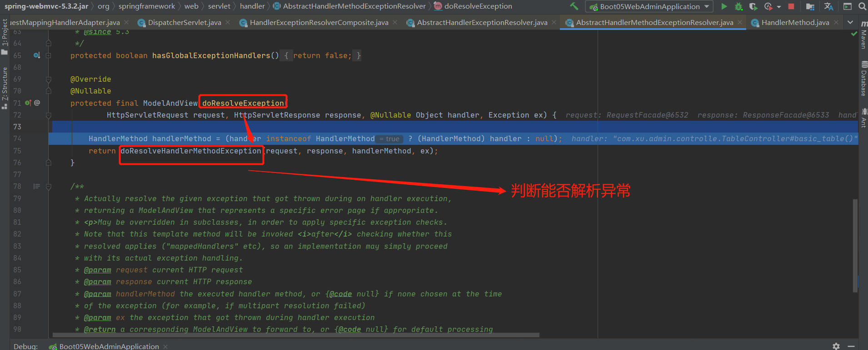Image resolution: width=868 pixels, height=350 pixels.
Task: Close Boot05WebAdminApplication debug session tab
Action: pos(165,346)
